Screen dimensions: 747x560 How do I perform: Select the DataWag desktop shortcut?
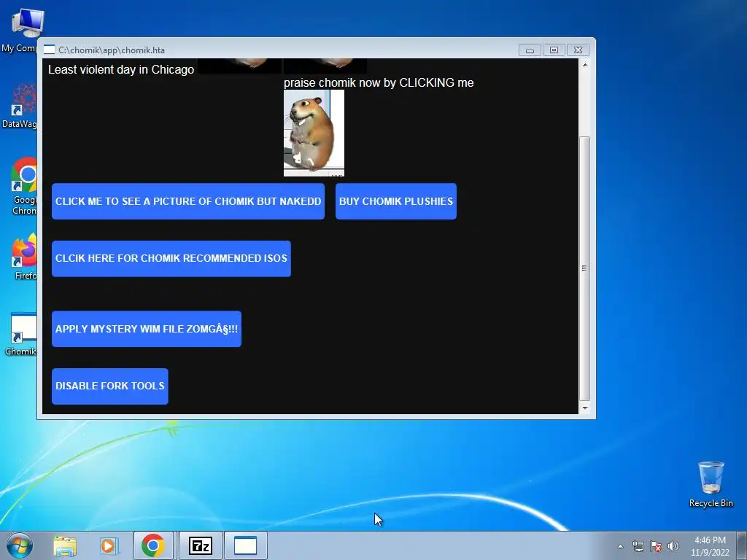[19, 106]
